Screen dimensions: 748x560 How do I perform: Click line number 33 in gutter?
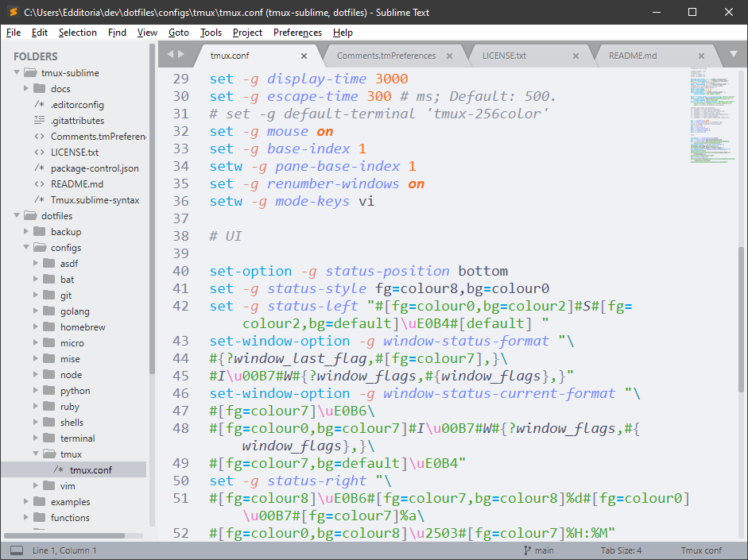tap(180, 149)
